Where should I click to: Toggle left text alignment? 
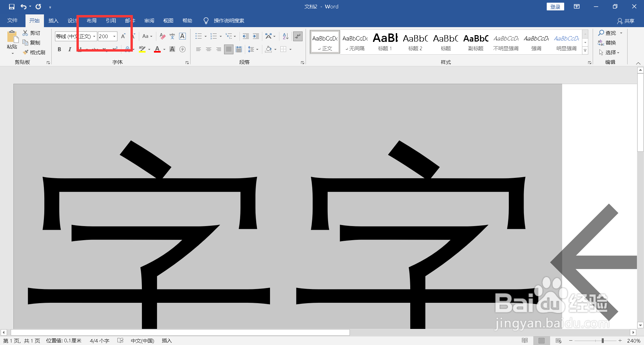(199, 49)
